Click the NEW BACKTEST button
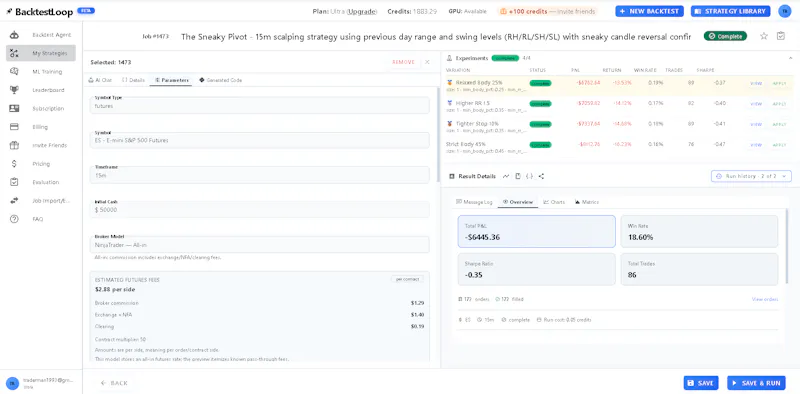The width and height of the screenshot is (800, 394). [x=649, y=11]
